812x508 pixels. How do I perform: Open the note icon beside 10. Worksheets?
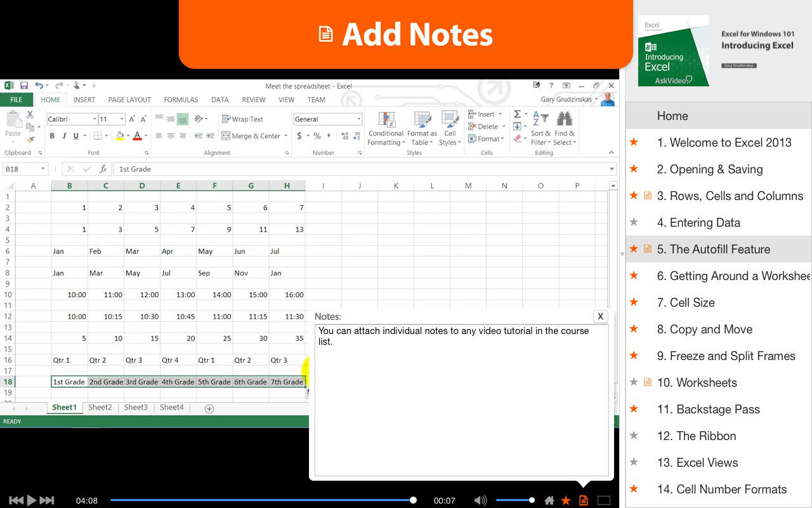click(x=648, y=382)
